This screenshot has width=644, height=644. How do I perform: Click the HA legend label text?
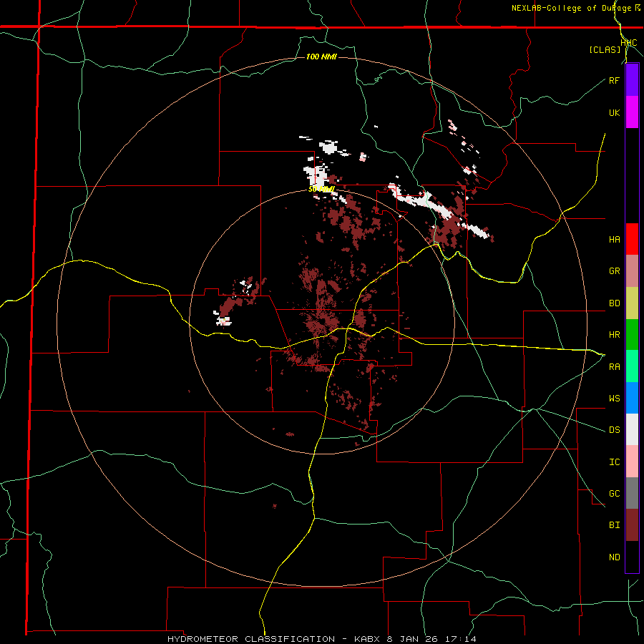pos(614,240)
